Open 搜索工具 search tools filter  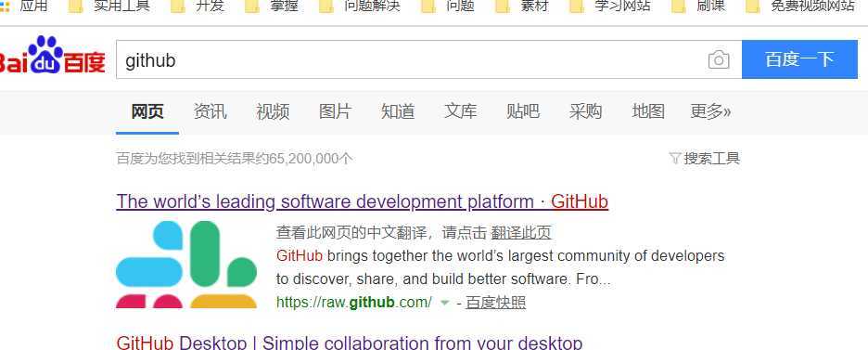pos(704,159)
